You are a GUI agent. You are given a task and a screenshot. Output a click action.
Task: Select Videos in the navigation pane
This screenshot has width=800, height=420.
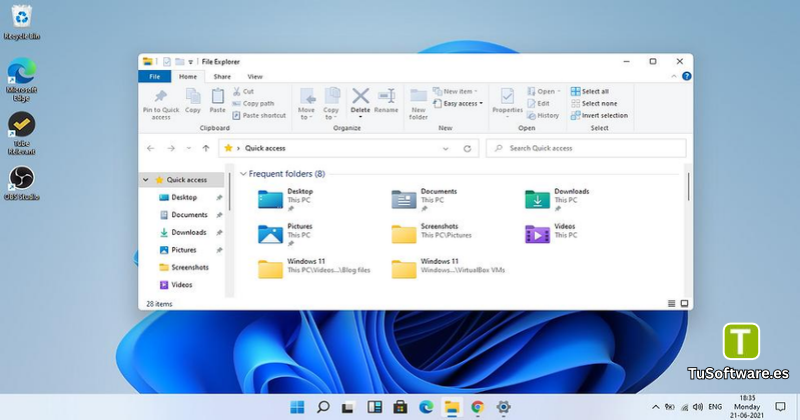tap(182, 285)
